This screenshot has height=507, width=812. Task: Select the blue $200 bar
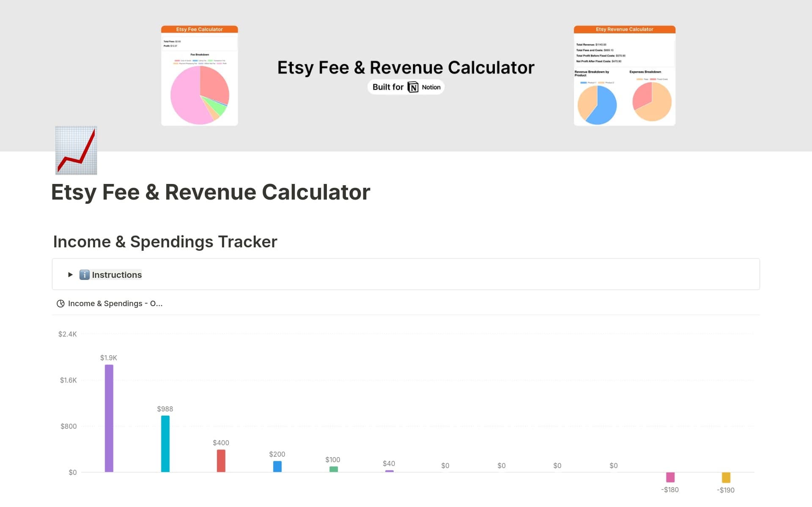click(x=277, y=466)
